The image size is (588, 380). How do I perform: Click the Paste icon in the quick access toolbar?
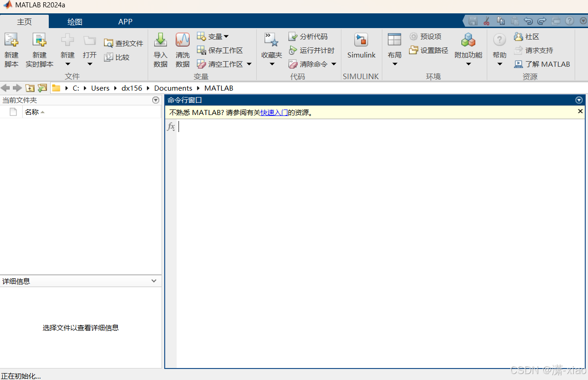point(514,21)
